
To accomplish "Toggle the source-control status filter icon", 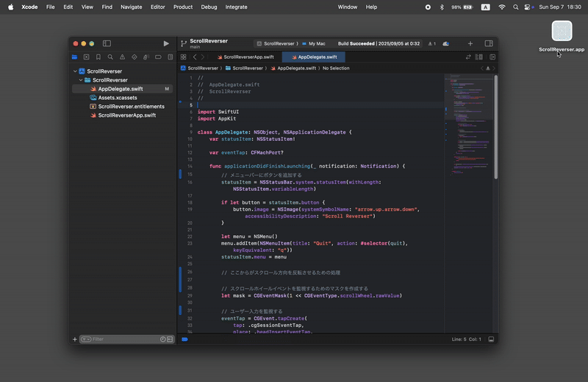I will 170,339.
